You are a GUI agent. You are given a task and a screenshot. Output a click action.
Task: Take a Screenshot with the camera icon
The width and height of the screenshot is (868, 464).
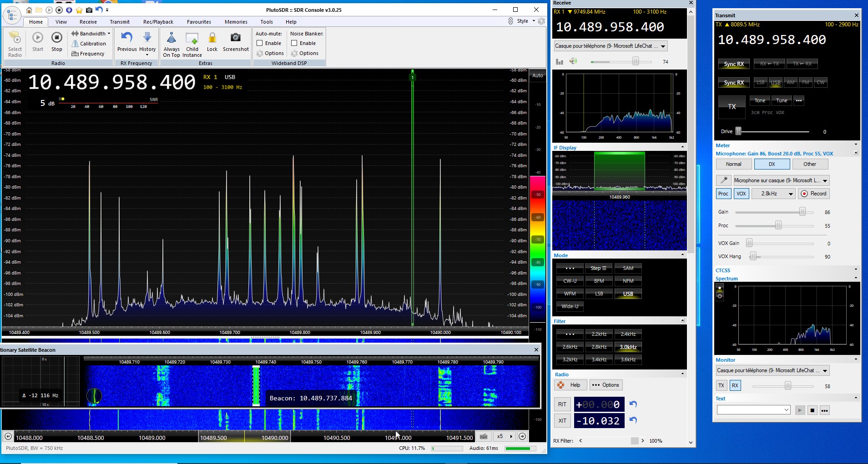pyautogui.click(x=236, y=38)
